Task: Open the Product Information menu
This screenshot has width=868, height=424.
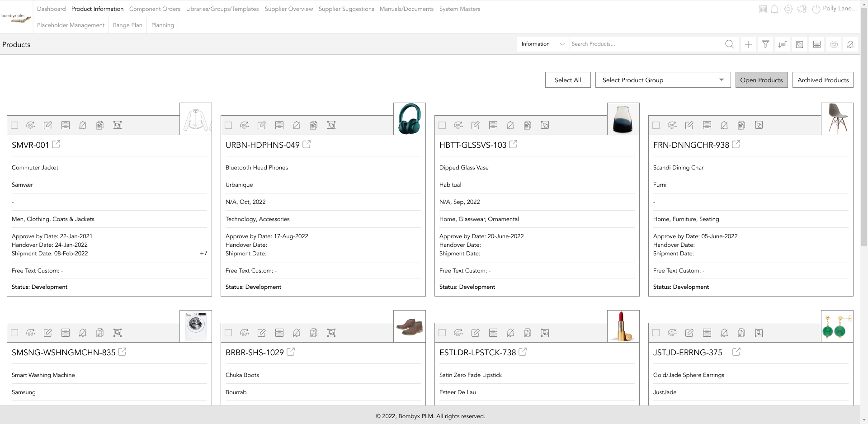Action: point(97,9)
